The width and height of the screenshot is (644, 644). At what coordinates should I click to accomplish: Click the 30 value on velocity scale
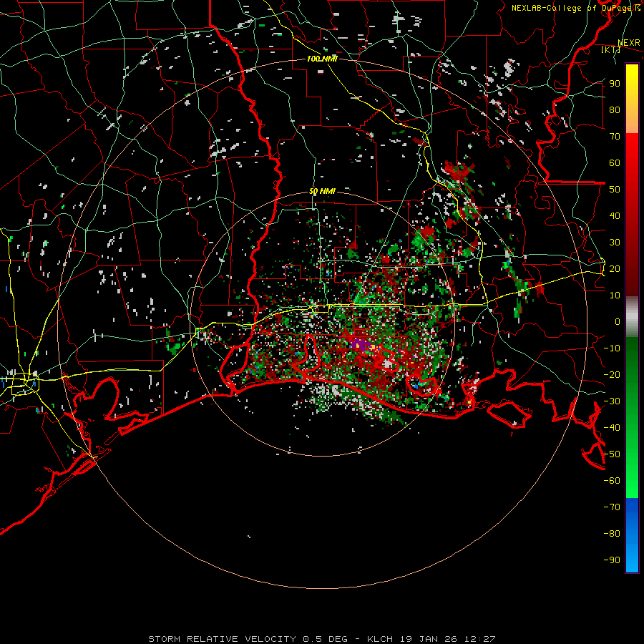[615, 243]
